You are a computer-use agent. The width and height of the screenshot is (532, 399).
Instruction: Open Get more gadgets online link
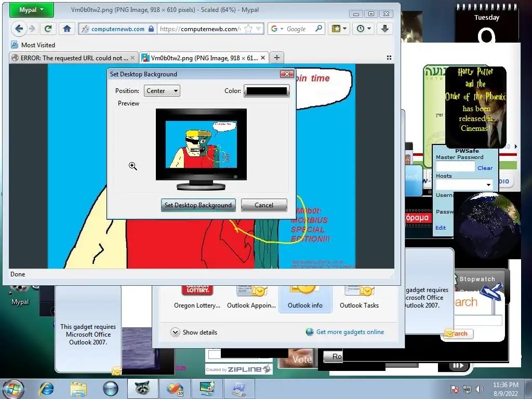pyautogui.click(x=350, y=332)
